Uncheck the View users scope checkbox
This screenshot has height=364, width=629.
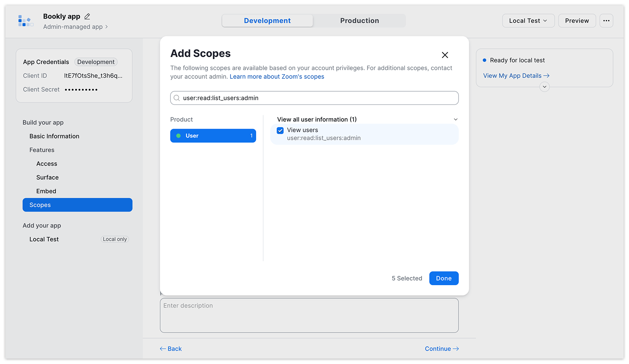click(280, 131)
